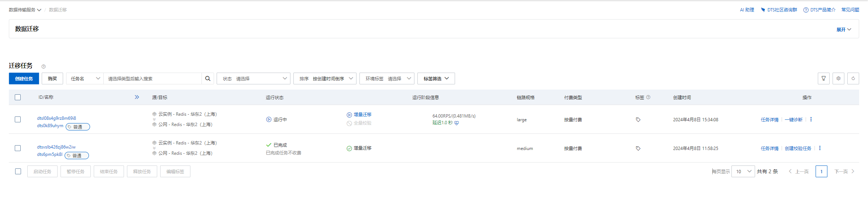This screenshot has height=199, width=868.
Task: Click the 结束任务 button
Action: (109, 171)
